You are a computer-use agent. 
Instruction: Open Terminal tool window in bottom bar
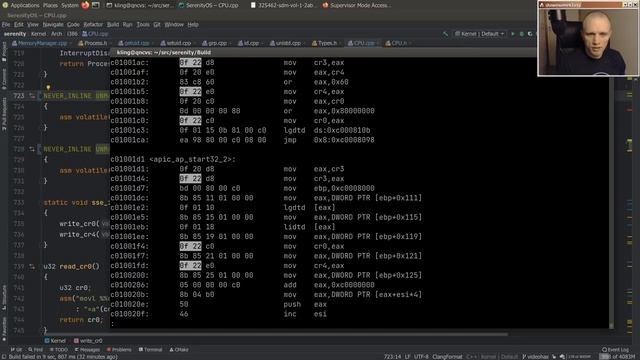(x=151, y=350)
